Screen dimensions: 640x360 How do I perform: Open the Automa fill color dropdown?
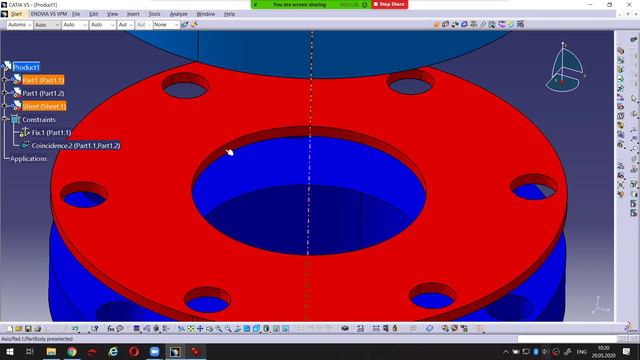pos(19,25)
